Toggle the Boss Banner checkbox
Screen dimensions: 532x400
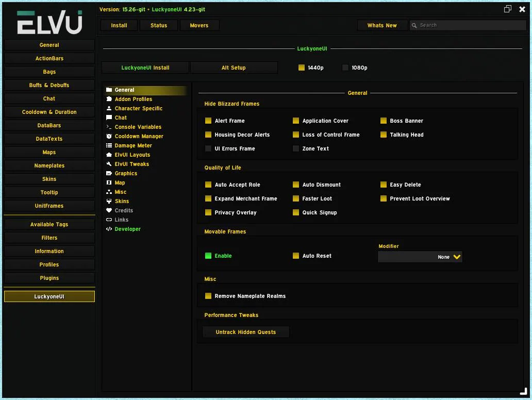(x=384, y=121)
